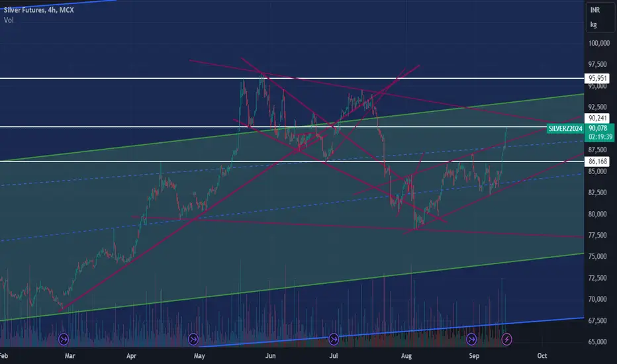This screenshot has height=364, width=617.
Task: Click the Silver Futures, 4h, MCX title
Action: [x=38, y=10]
